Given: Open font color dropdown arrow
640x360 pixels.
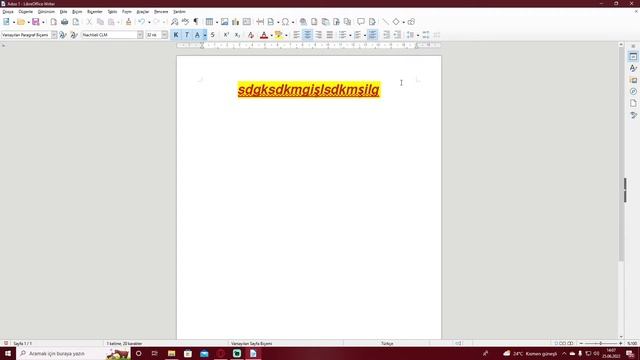Looking at the screenshot, I should [x=271, y=35].
